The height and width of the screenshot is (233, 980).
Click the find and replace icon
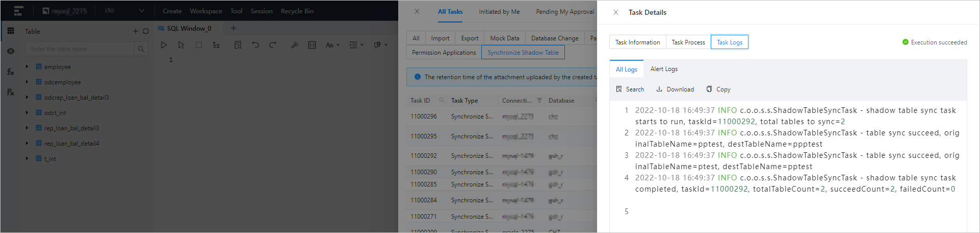pos(238,45)
